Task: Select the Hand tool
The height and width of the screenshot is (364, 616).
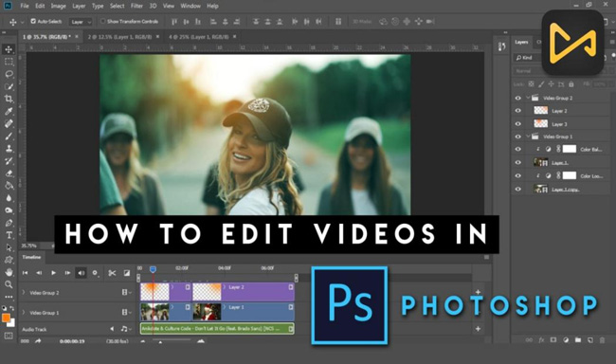Action: pyautogui.click(x=9, y=272)
